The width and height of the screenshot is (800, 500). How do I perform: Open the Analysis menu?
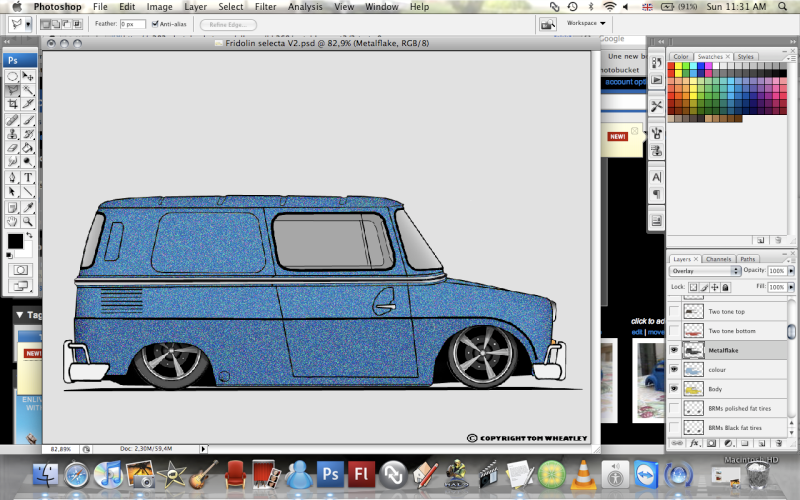pyautogui.click(x=305, y=7)
